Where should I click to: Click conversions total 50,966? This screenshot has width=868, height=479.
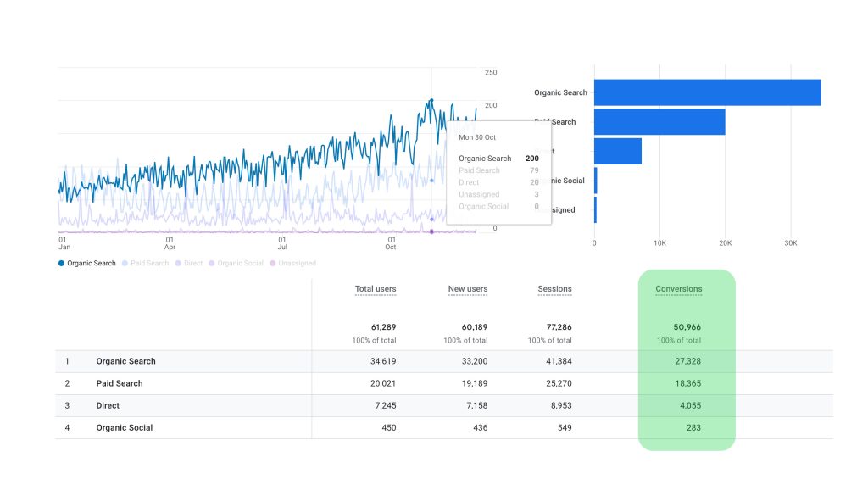tap(687, 327)
